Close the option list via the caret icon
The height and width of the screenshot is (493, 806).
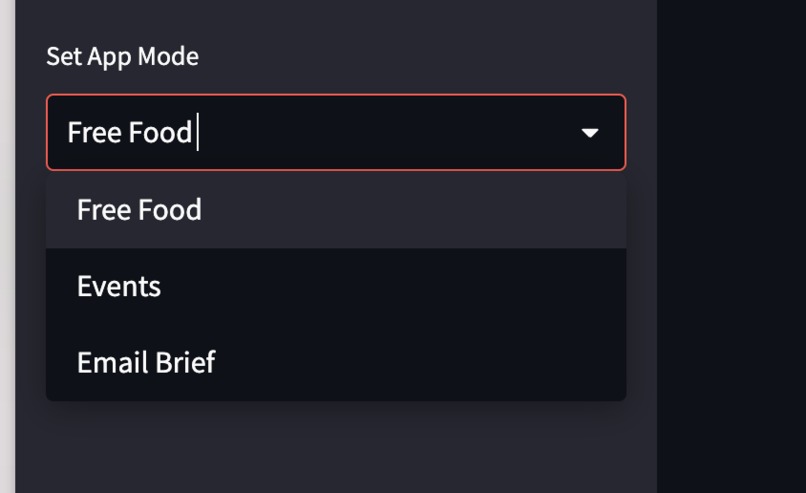click(x=590, y=133)
